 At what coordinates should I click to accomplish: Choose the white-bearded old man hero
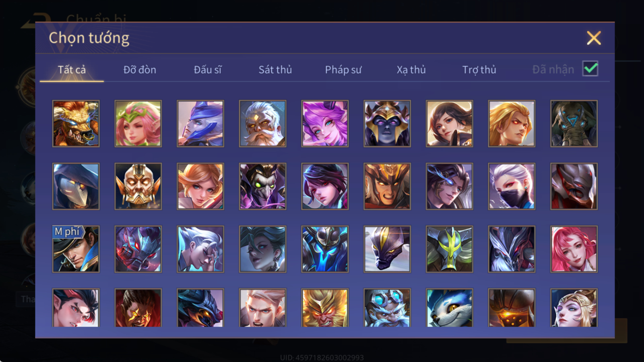tap(262, 123)
